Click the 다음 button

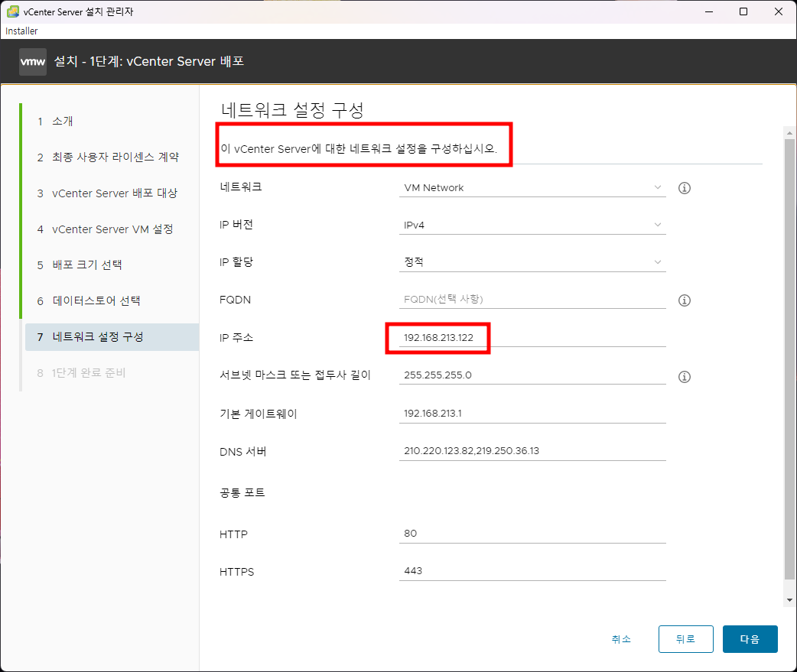pos(750,639)
